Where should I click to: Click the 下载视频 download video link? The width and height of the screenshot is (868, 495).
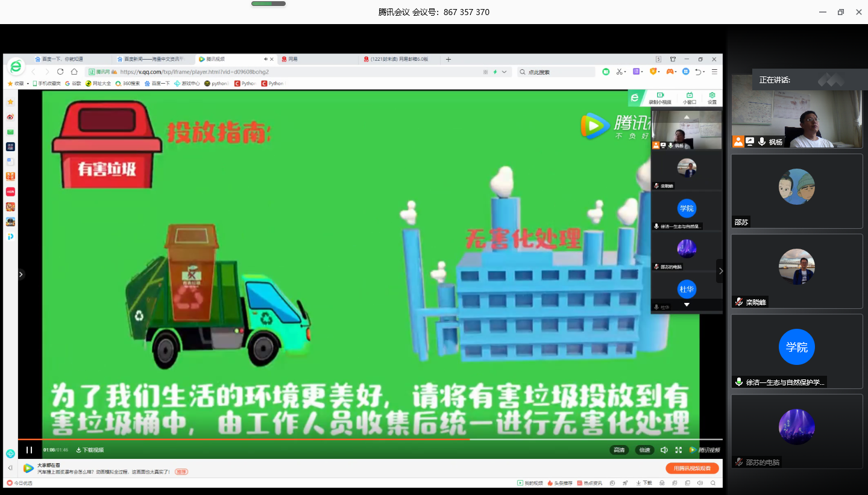coord(90,450)
